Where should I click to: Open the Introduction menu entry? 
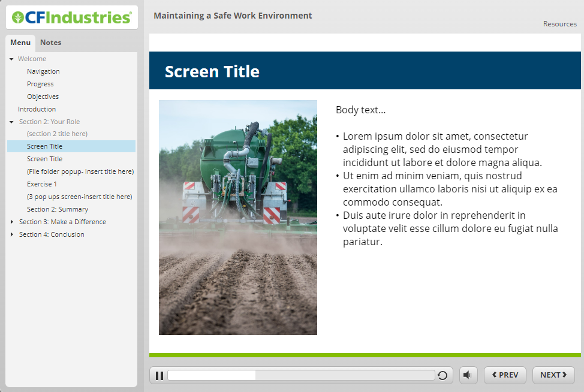pos(37,110)
